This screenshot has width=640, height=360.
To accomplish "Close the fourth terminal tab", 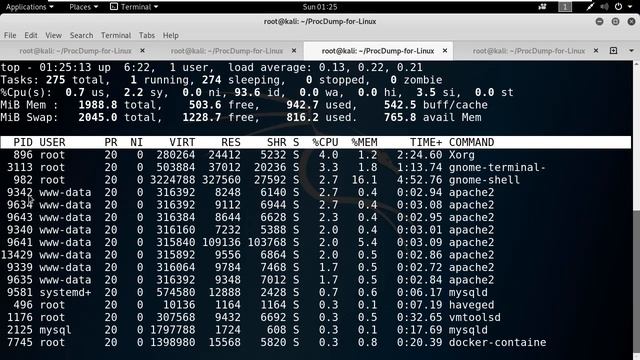I will tap(596, 51).
